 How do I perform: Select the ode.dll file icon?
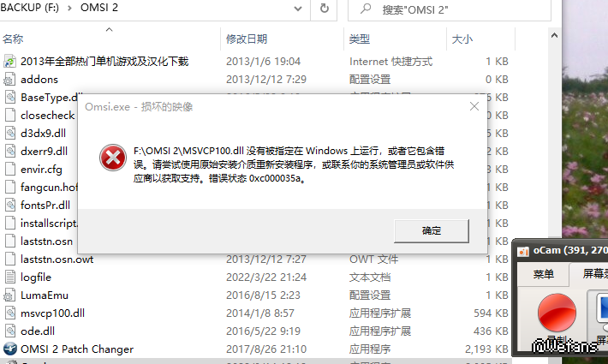9,331
